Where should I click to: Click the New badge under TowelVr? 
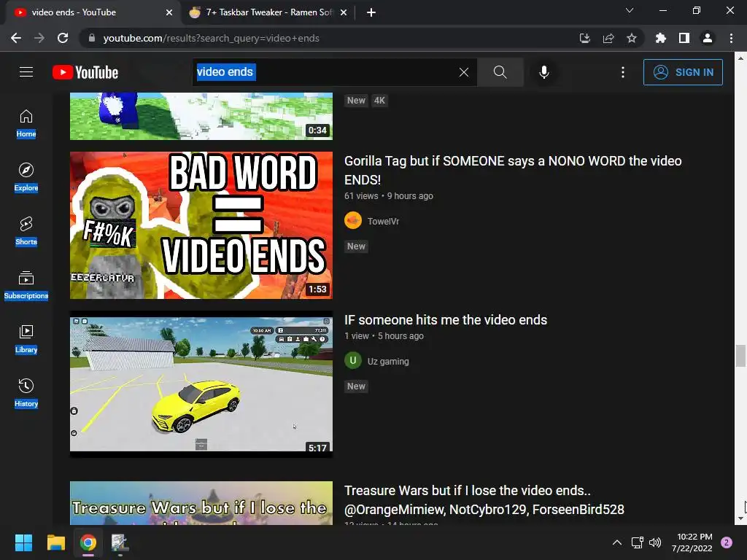(356, 246)
